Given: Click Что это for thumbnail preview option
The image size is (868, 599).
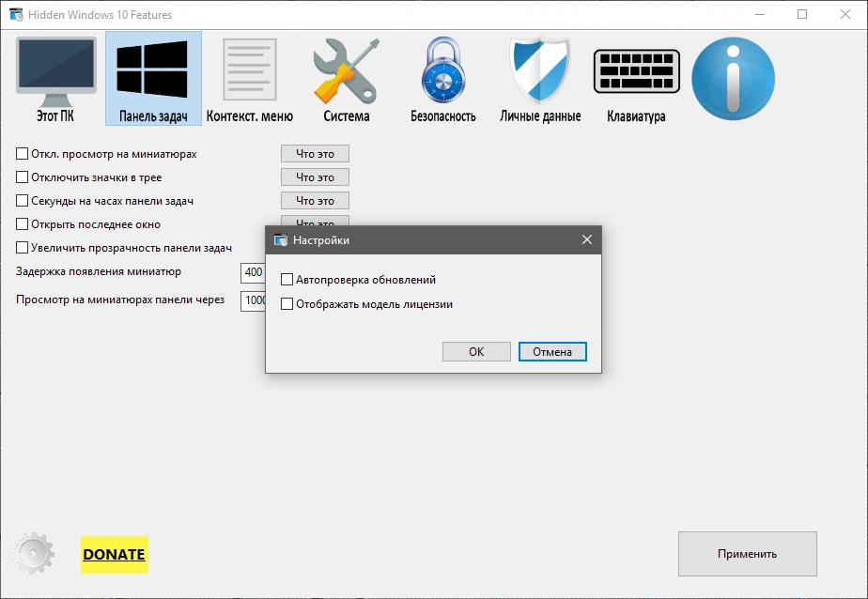Looking at the screenshot, I should pos(315,154).
